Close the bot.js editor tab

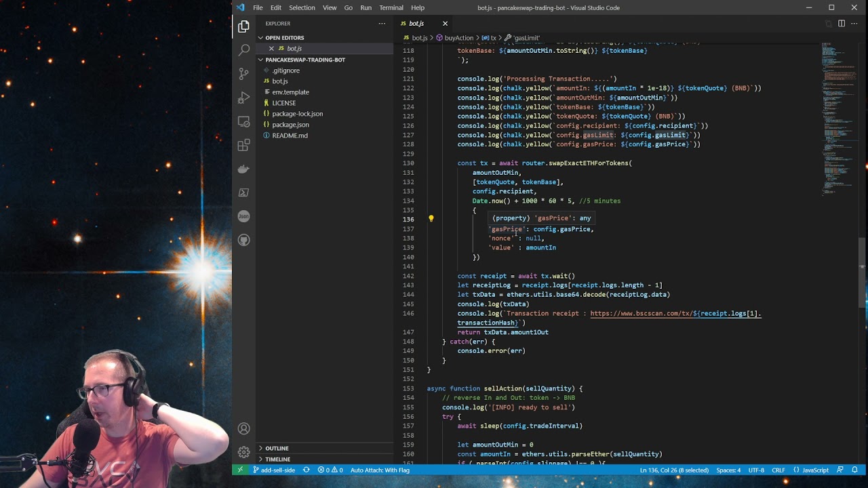coord(445,24)
